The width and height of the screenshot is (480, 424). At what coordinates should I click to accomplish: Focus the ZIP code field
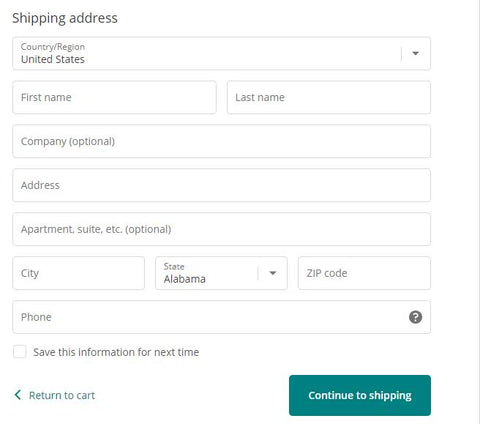[364, 273]
